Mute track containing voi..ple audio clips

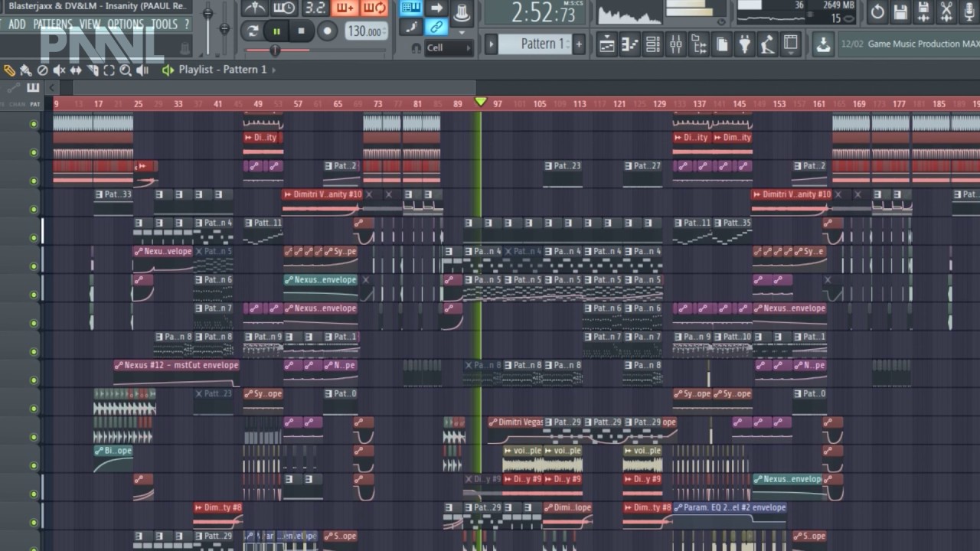coord(34,465)
